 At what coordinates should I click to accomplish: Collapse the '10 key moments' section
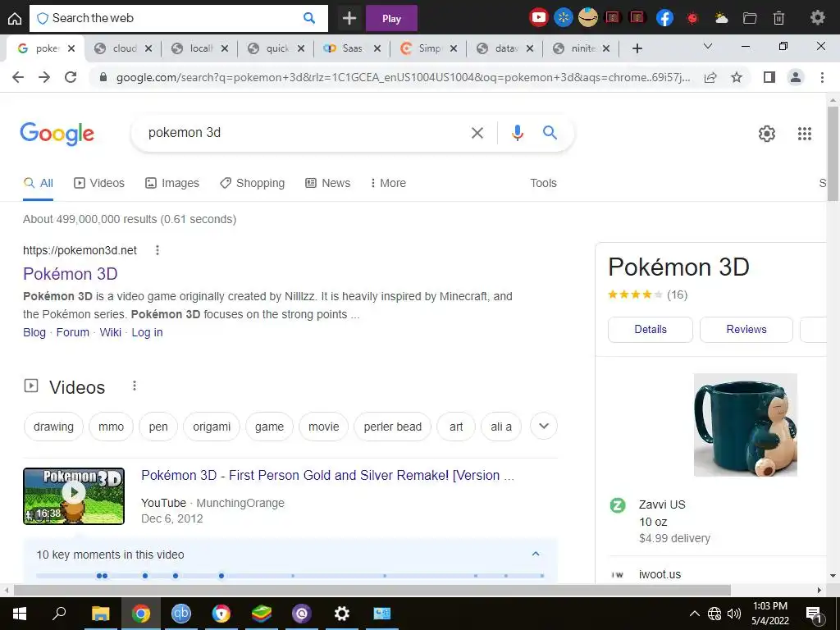[x=536, y=554]
